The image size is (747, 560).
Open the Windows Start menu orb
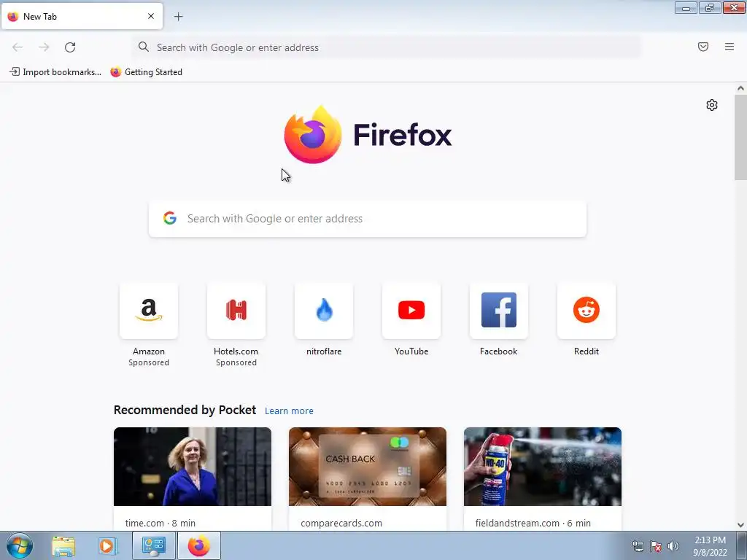pyautogui.click(x=20, y=545)
